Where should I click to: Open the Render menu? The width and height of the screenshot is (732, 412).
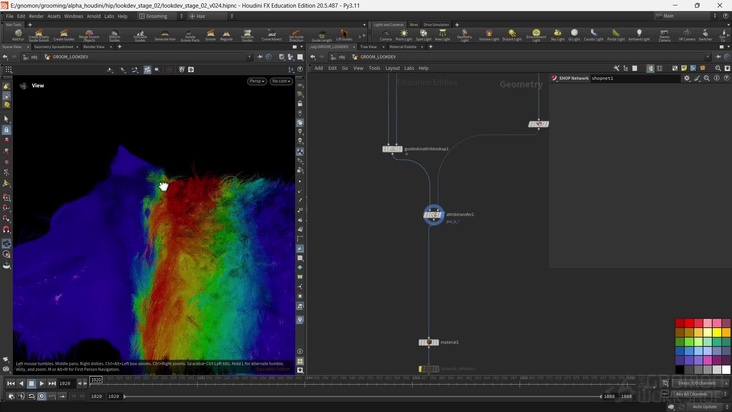click(36, 16)
